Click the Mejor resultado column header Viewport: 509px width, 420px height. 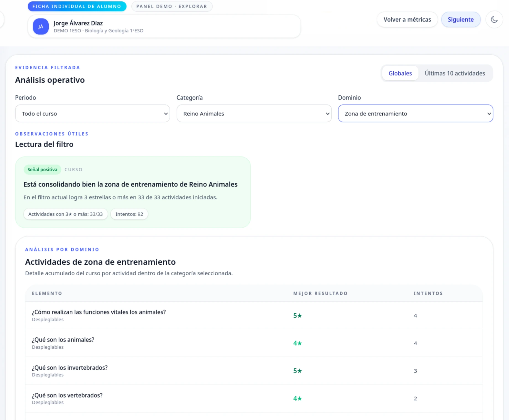tap(320, 293)
